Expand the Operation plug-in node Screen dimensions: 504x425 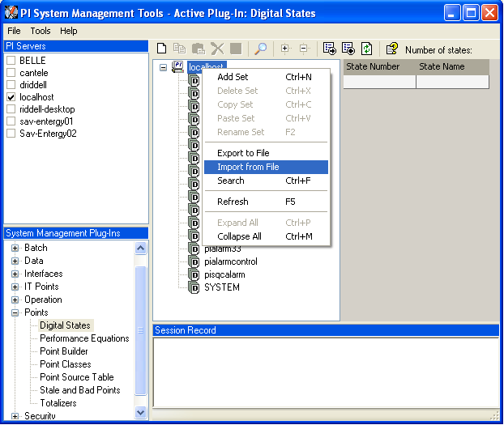click(15, 300)
